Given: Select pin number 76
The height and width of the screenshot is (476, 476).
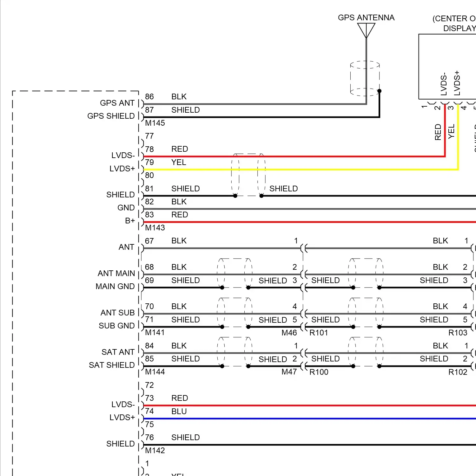Looking at the screenshot, I should (149, 437).
